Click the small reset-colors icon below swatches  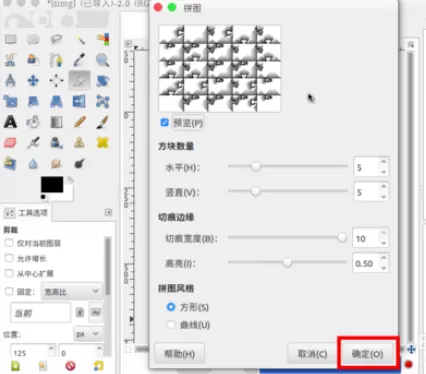coord(43,197)
